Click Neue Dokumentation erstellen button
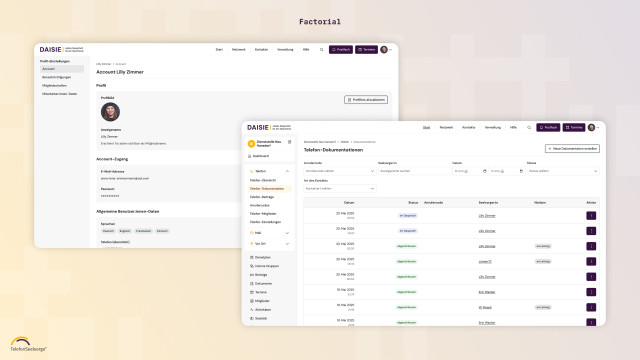The width and height of the screenshot is (640, 360). click(x=572, y=149)
